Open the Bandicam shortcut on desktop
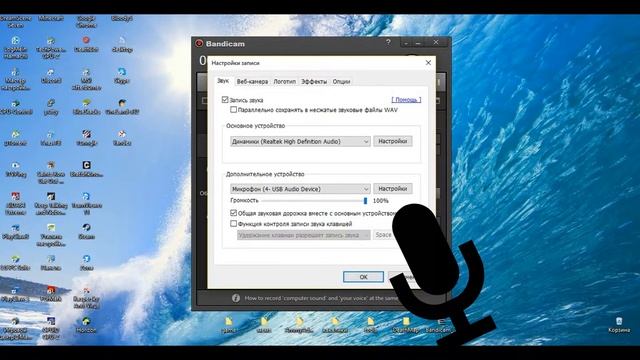640x360 pixels. [x=438, y=325]
